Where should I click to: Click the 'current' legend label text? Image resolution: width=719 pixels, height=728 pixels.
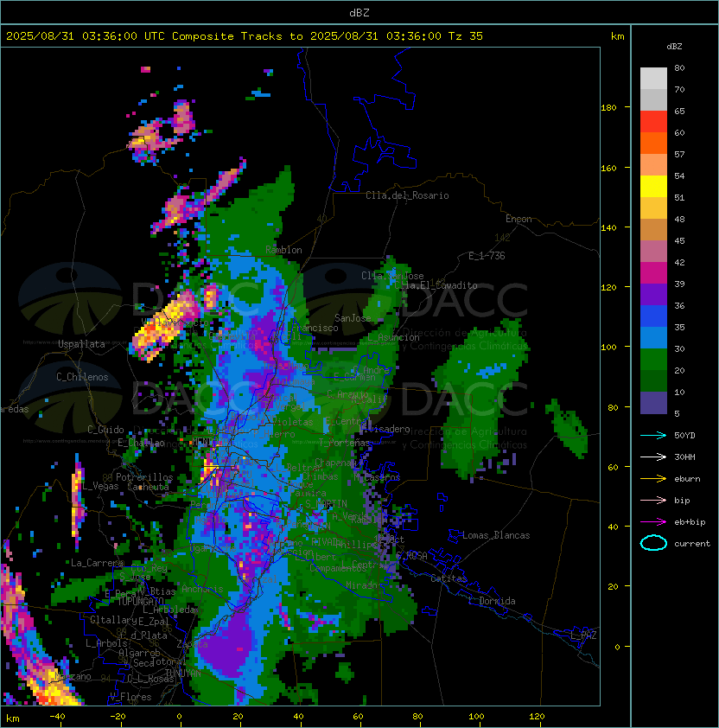tap(692, 543)
